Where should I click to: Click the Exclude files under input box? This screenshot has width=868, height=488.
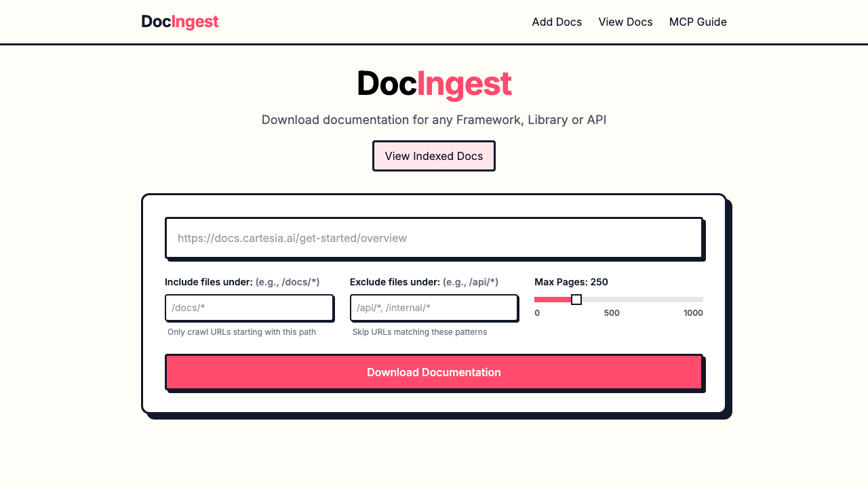434,308
